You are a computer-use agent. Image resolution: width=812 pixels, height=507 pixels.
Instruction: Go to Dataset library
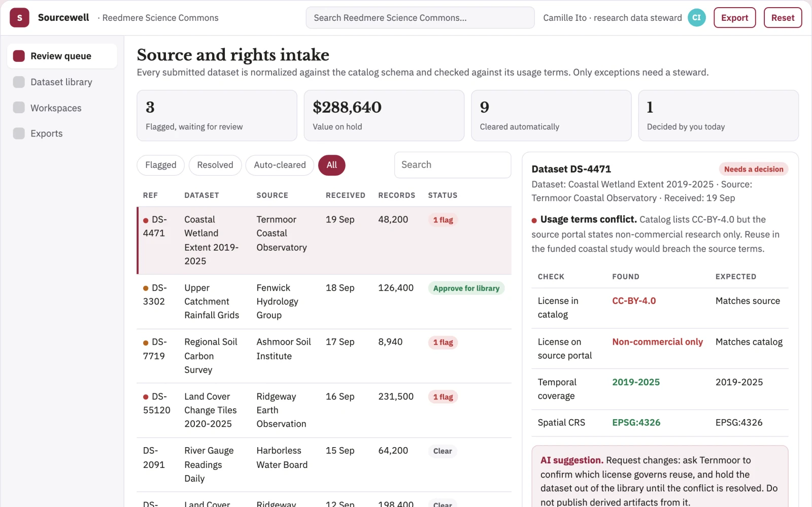coord(62,82)
